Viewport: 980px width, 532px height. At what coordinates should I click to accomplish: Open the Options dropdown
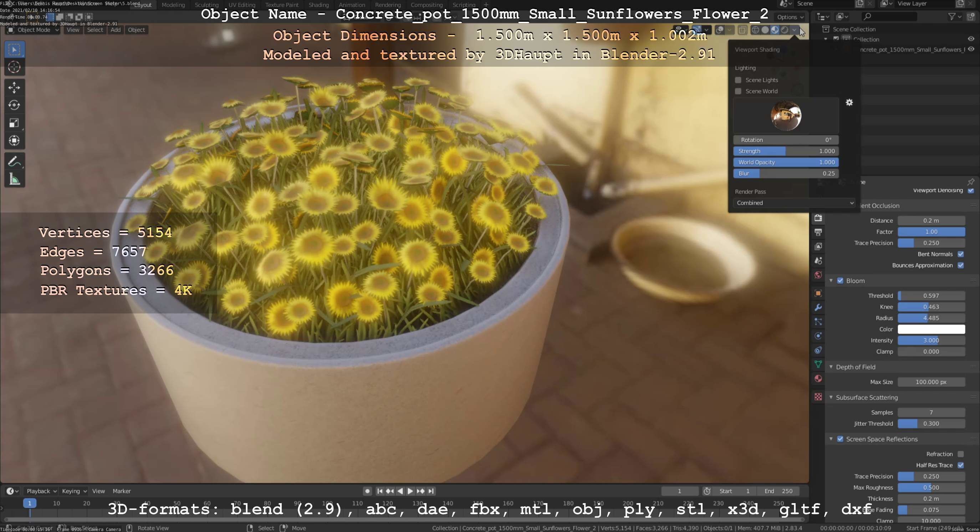[790, 17]
